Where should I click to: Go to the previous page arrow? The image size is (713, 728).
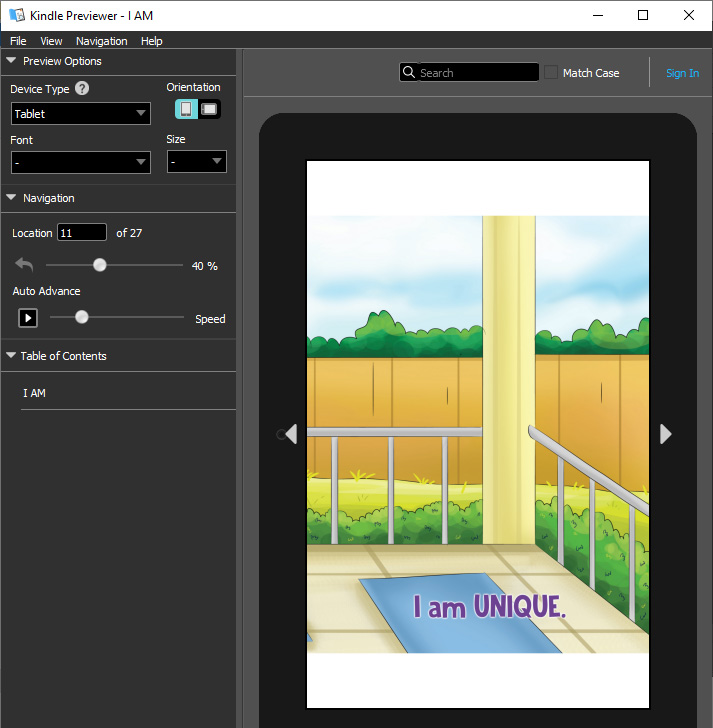coord(292,434)
